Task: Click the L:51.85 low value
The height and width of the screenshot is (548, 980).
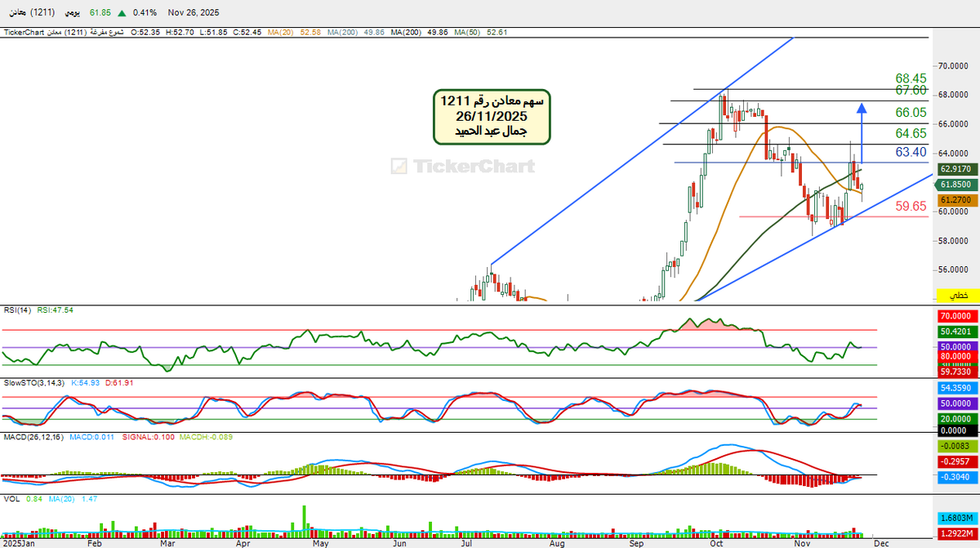Action: point(213,33)
